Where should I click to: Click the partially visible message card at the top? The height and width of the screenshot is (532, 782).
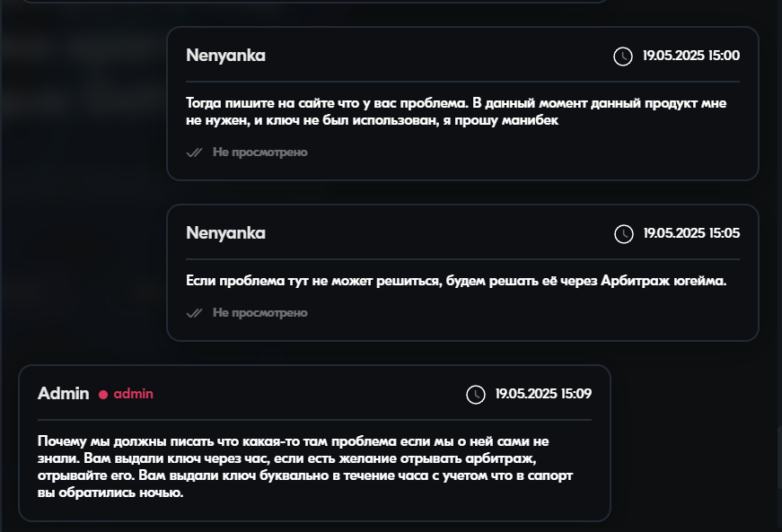coord(305,2)
